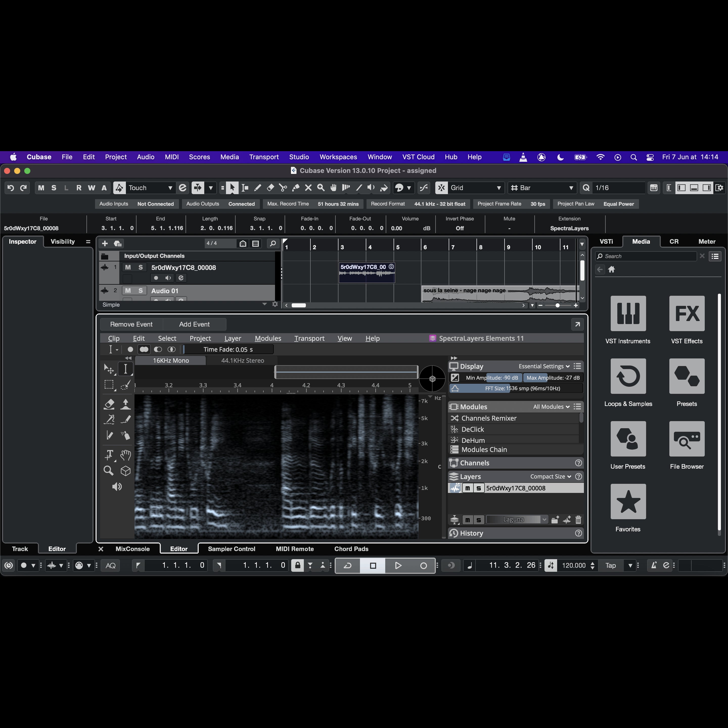This screenshot has width=728, height=728.
Task: Enable record on track 5r0dWxy17C8_00008
Action: click(x=156, y=278)
